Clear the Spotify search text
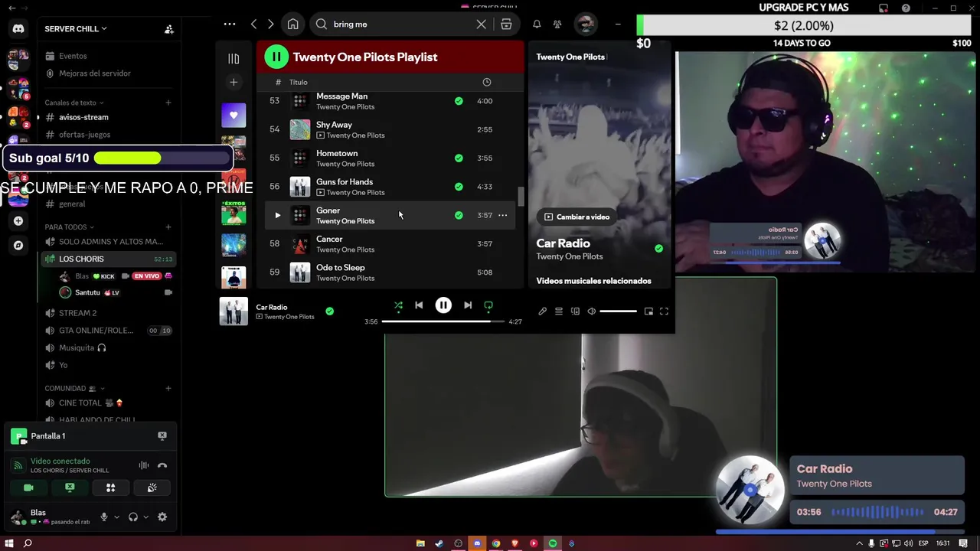Image resolution: width=980 pixels, height=551 pixels. 481,24
